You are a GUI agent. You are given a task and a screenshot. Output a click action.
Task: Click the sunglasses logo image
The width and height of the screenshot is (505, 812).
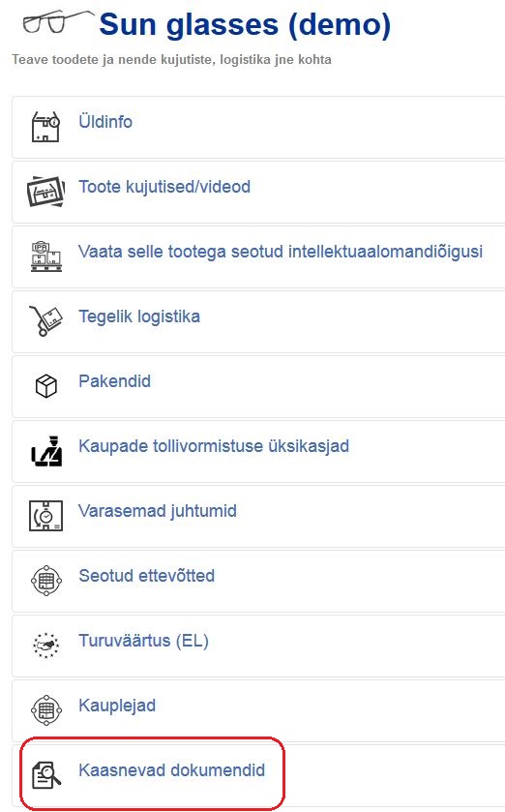click(x=56, y=21)
